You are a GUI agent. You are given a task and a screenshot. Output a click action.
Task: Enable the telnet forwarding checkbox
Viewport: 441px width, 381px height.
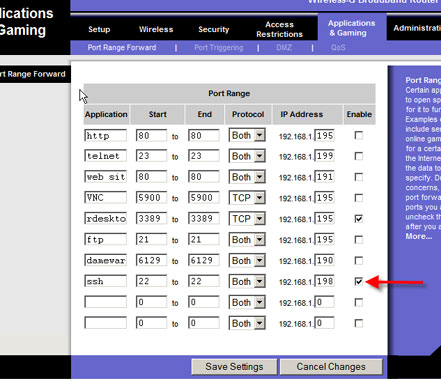359,156
